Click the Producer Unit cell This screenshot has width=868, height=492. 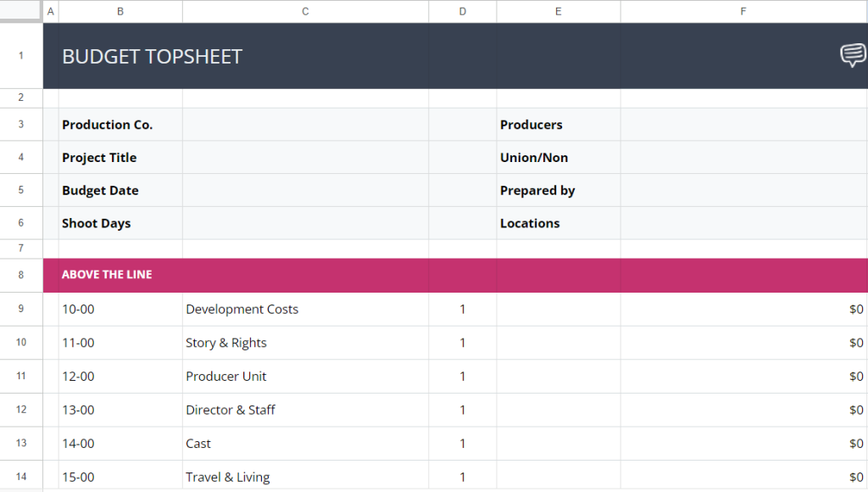[x=305, y=376]
